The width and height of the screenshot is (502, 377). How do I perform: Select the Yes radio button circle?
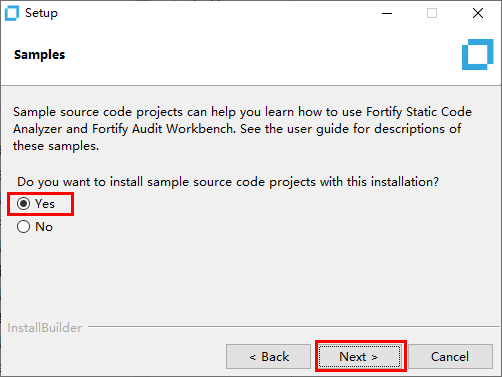tap(24, 204)
